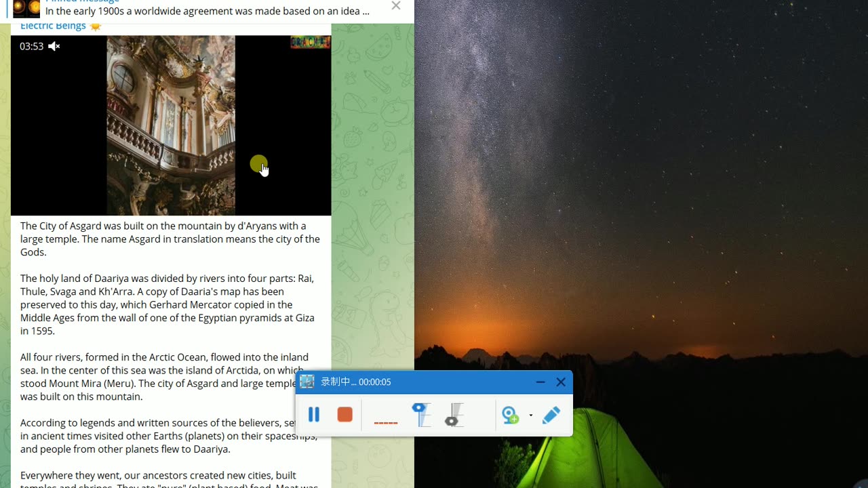Click the recorder app icon in title bar
The height and width of the screenshot is (488, 868).
coord(307,382)
